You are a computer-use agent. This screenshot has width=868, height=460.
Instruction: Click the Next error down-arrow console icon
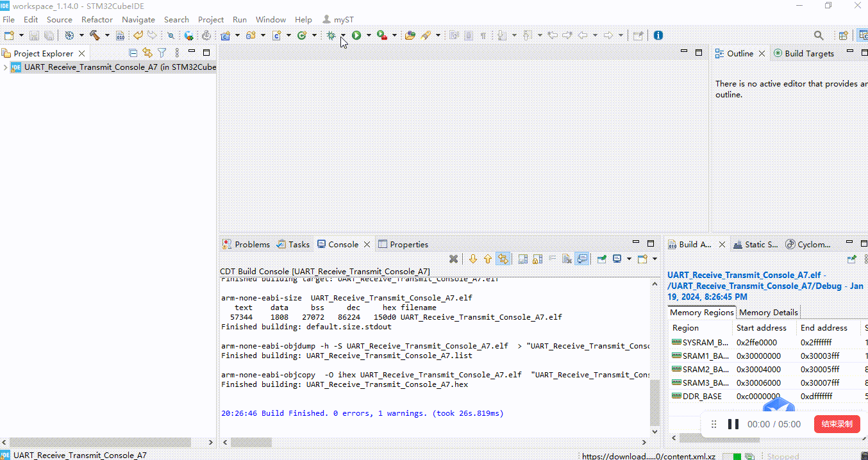[473, 259]
